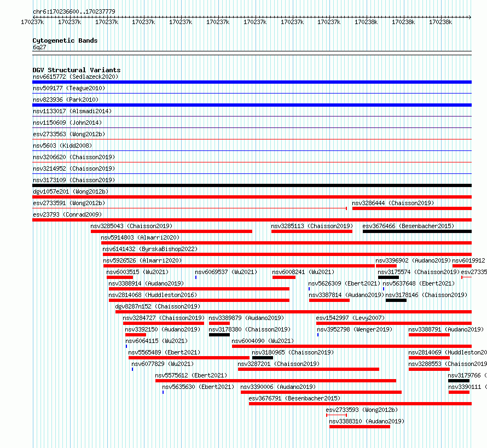
Task: Click nsv3180965 (Chaisson2019) label
Action: (x=293, y=352)
